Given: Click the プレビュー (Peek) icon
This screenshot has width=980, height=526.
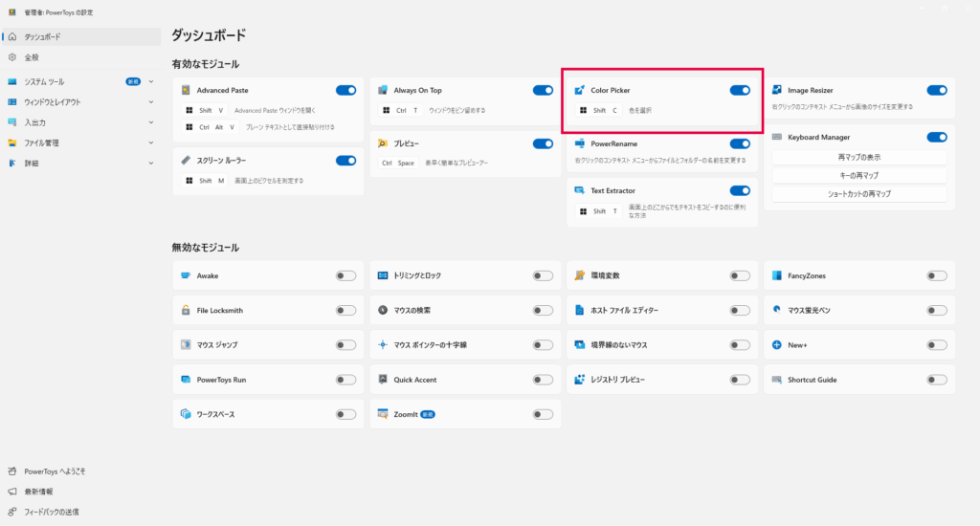Looking at the screenshot, I should click(383, 143).
